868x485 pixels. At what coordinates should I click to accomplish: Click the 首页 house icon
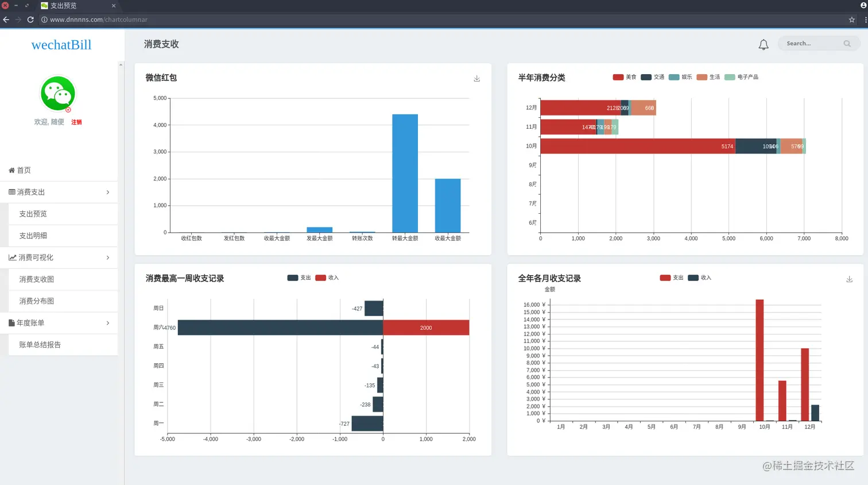click(x=11, y=170)
